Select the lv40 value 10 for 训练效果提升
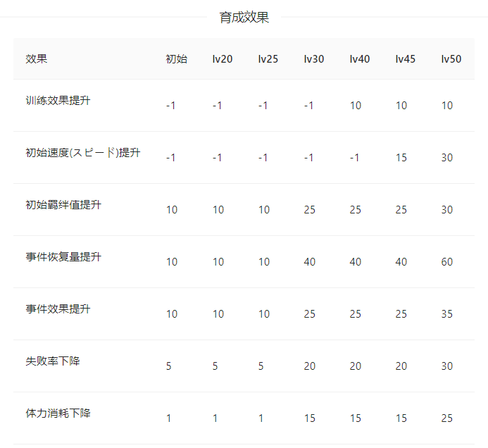 pyautogui.click(x=356, y=106)
